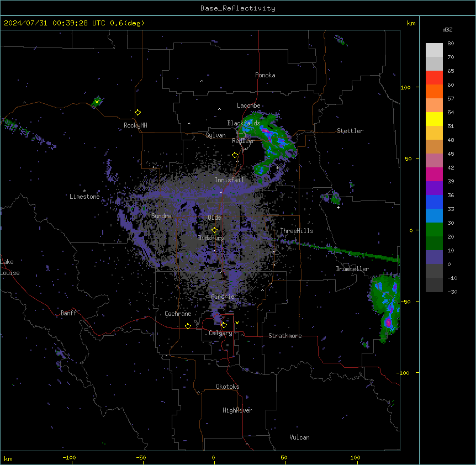
Task: Click the Olds label
Action: coord(214,218)
